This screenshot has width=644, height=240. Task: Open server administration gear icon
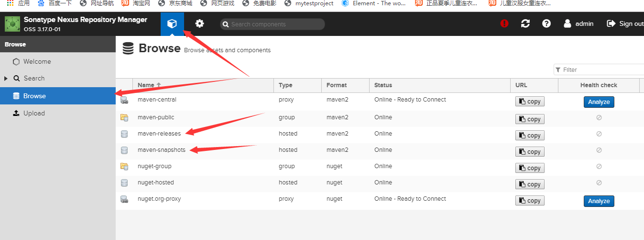tap(199, 23)
